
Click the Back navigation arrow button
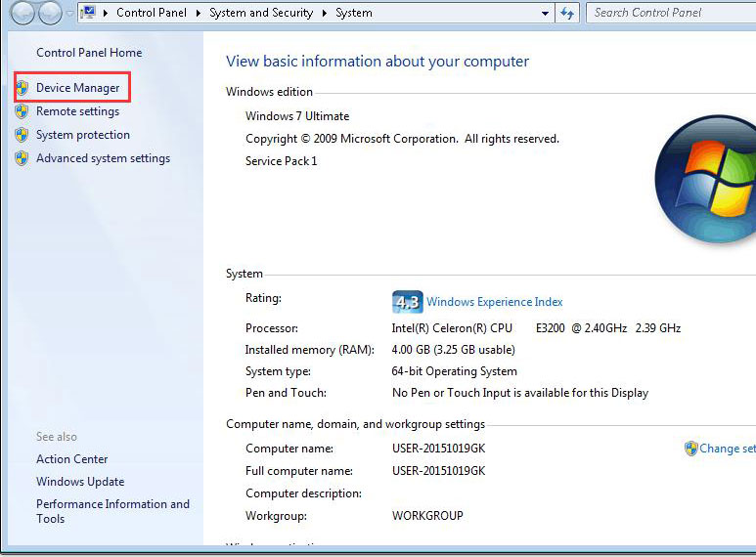coord(22,13)
